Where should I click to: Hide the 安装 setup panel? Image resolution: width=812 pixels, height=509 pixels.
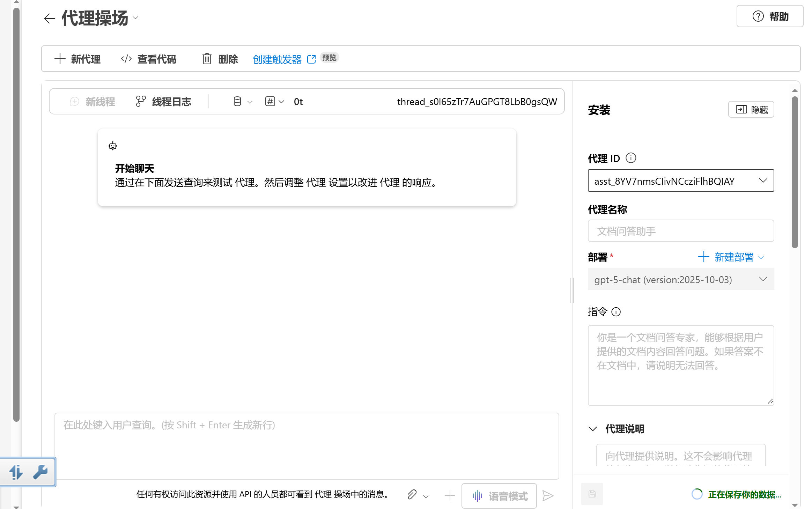coord(751,110)
